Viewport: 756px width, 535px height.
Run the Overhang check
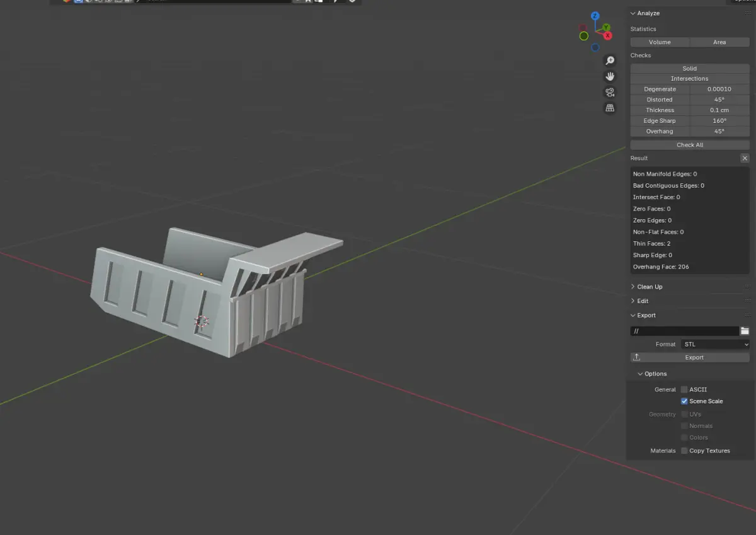[x=660, y=131]
